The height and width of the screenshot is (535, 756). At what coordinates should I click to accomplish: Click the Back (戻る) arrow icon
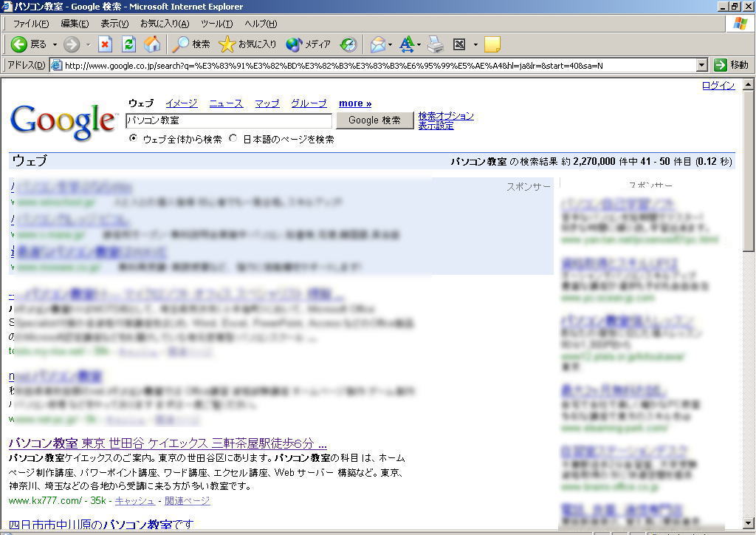tap(19, 44)
